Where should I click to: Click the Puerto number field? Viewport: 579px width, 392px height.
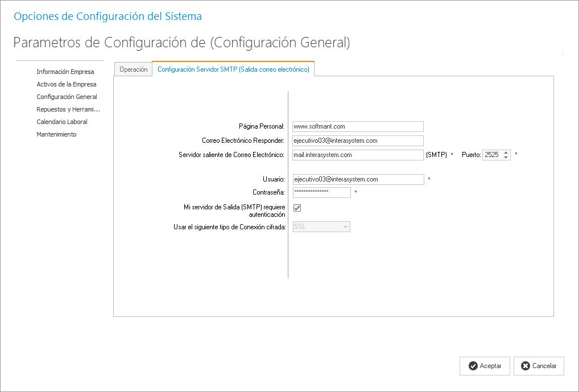(492, 155)
